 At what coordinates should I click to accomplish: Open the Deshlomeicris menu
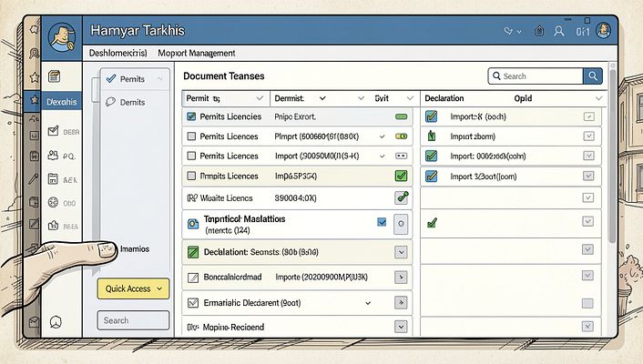pyautogui.click(x=118, y=54)
